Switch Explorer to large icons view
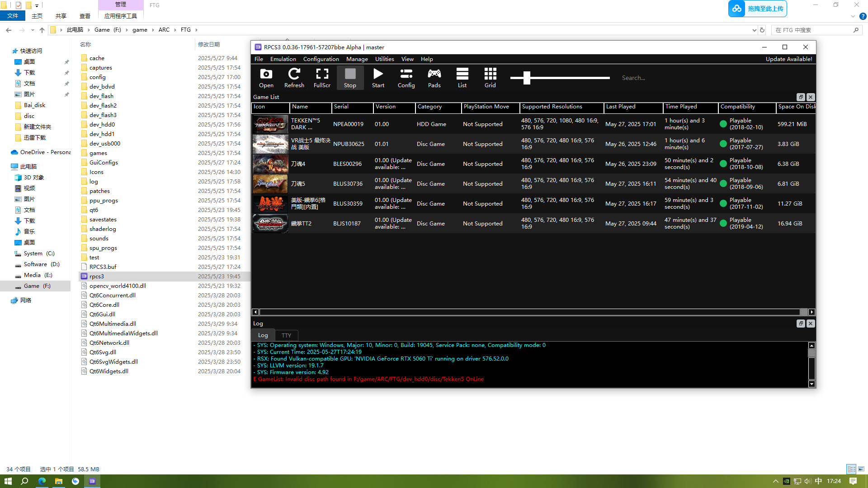The width and height of the screenshot is (868, 488). [861, 469]
